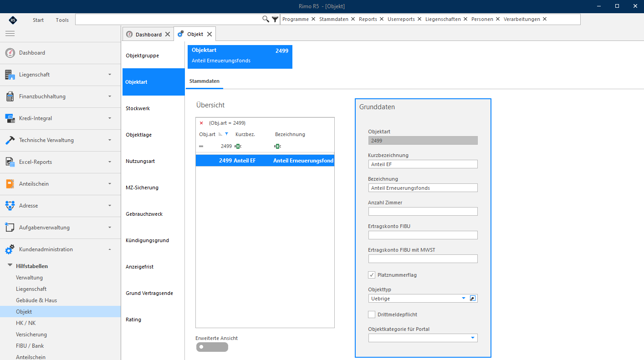Open the Objekttyp dropdown arrow

pos(464,299)
